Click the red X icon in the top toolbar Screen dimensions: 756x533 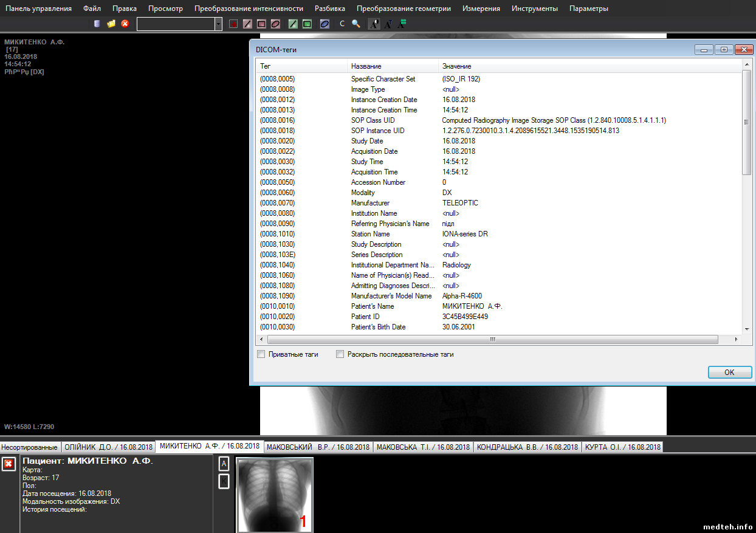pos(125,24)
